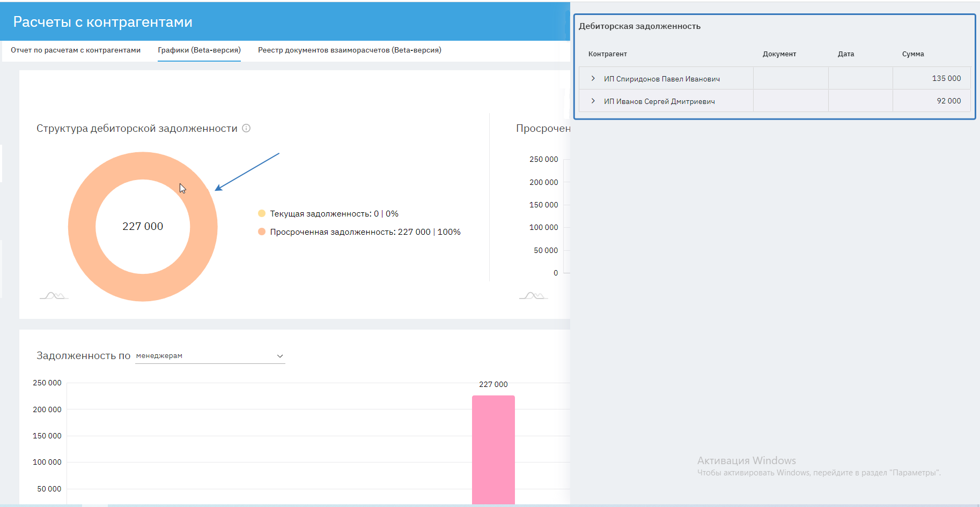Toggle Текущая задолженность legend entry

point(334,214)
